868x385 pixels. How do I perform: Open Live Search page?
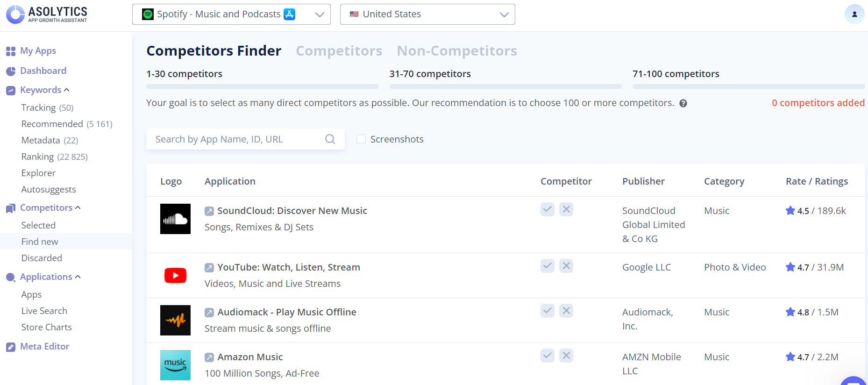click(44, 311)
